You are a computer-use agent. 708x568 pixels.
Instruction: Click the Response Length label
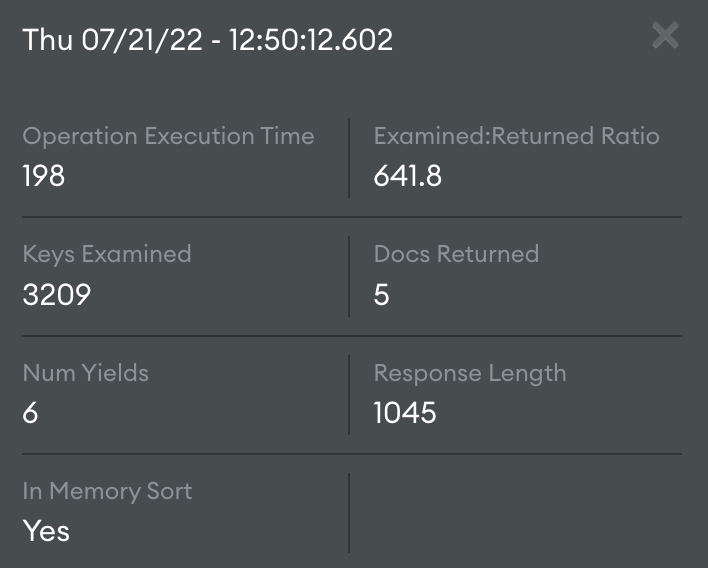(x=470, y=373)
